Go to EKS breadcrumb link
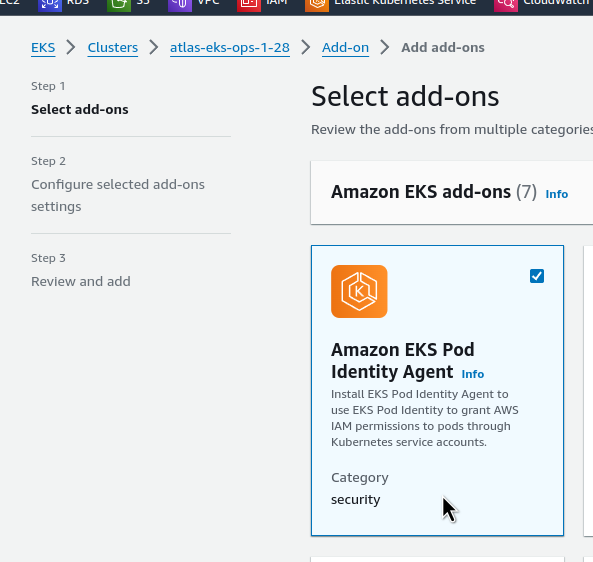Screen dimensions: 593x562 pos(43,48)
